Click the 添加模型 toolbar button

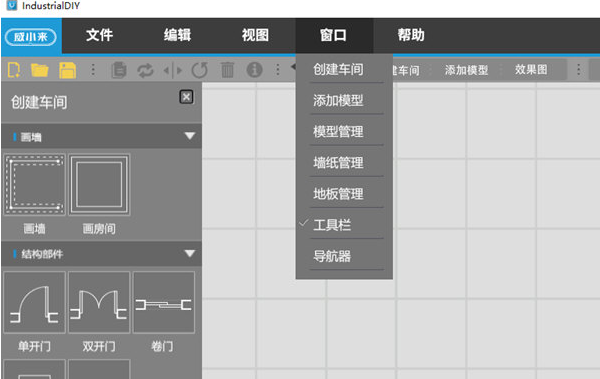click(x=466, y=70)
